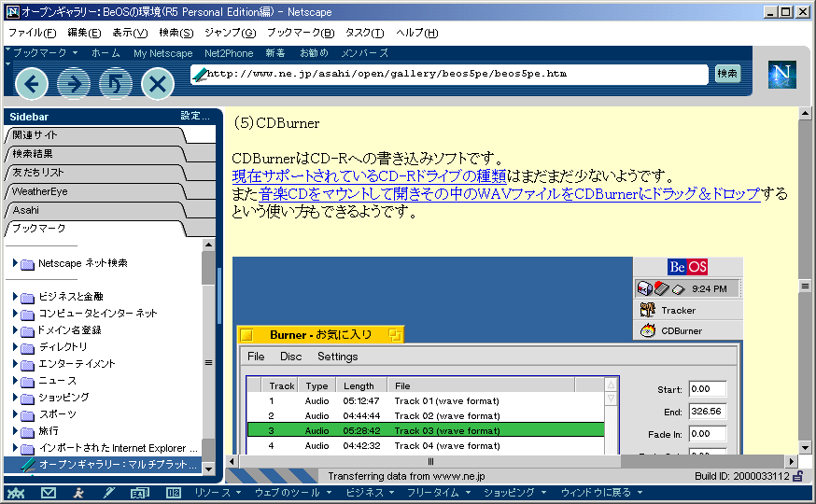Open the リソース dropdown in the taskbar

(x=218, y=493)
